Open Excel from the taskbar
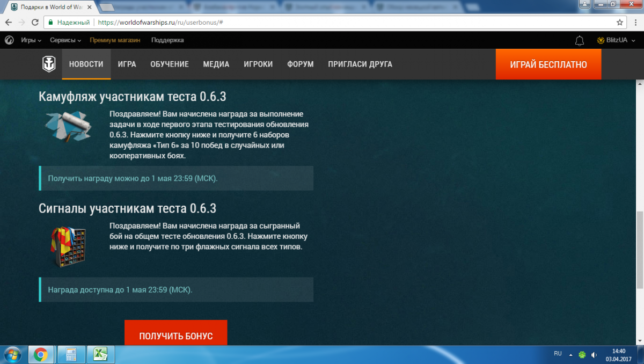This screenshot has height=364, width=644. 99,355
